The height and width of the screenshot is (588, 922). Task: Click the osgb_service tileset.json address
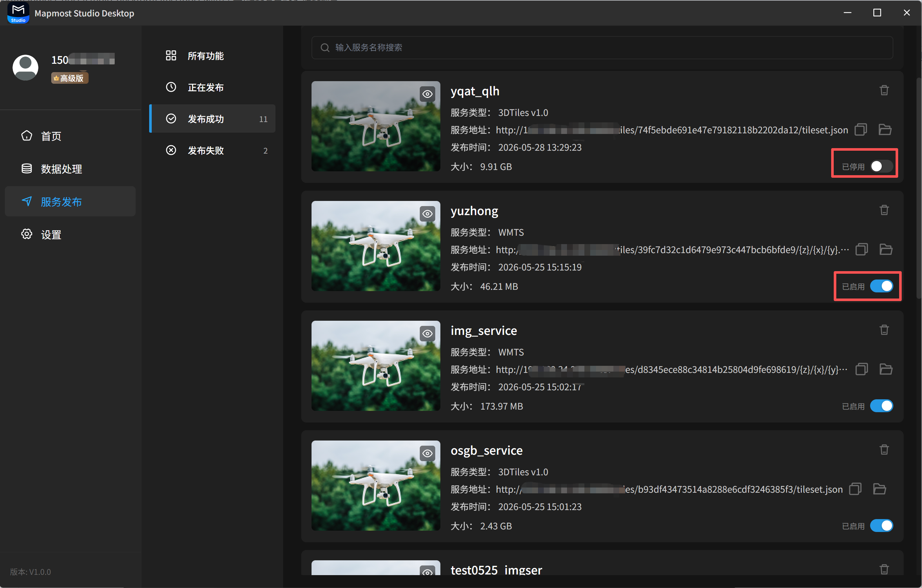click(669, 489)
